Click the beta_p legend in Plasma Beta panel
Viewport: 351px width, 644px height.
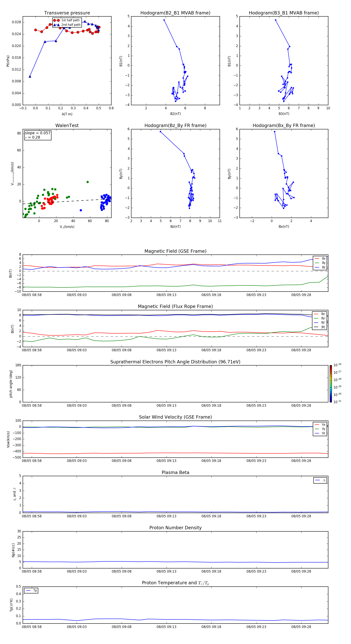(x=320, y=480)
